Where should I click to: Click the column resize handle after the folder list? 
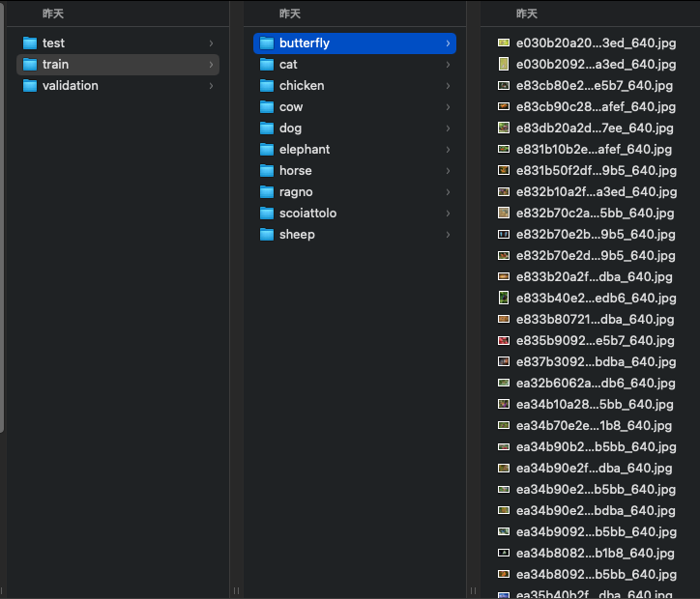[473, 590]
